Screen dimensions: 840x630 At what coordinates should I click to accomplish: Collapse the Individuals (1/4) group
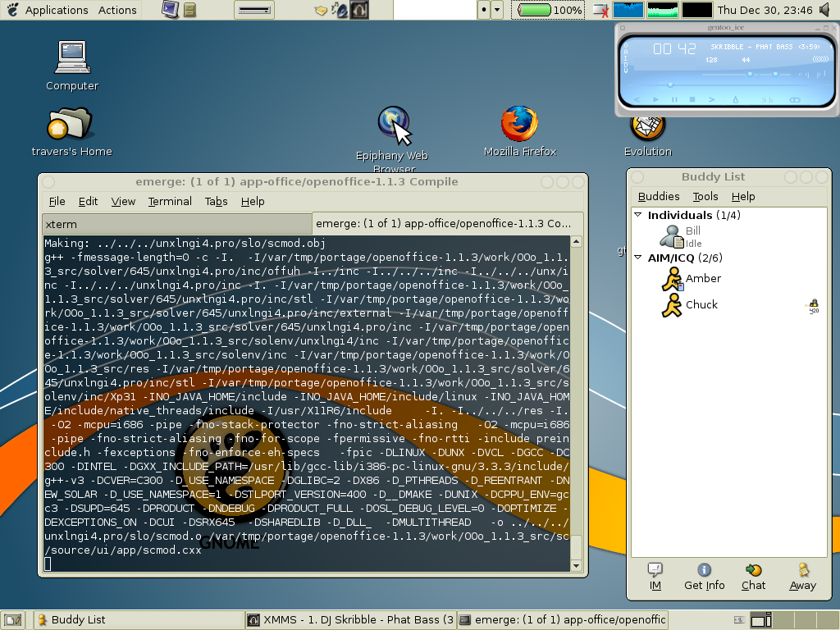click(x=637, y=215)
